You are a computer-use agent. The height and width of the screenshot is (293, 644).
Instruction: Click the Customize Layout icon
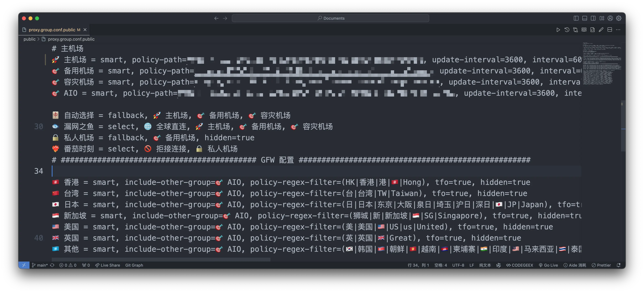[x=602, y=18]
